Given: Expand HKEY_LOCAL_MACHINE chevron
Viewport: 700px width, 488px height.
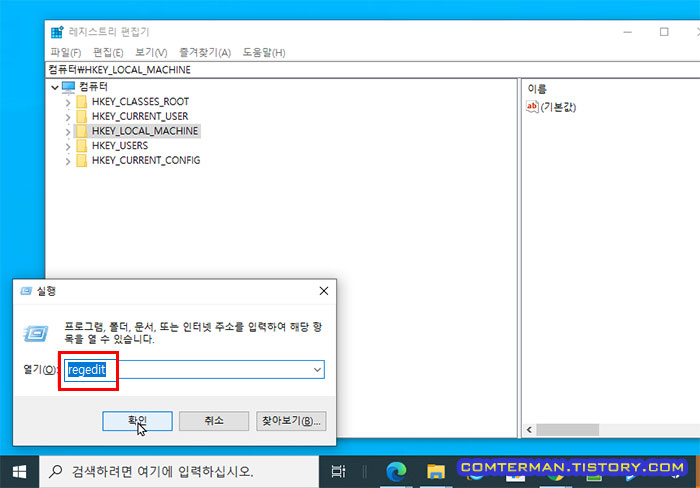Looking at the screenshot, I should (x=68, y=132).
